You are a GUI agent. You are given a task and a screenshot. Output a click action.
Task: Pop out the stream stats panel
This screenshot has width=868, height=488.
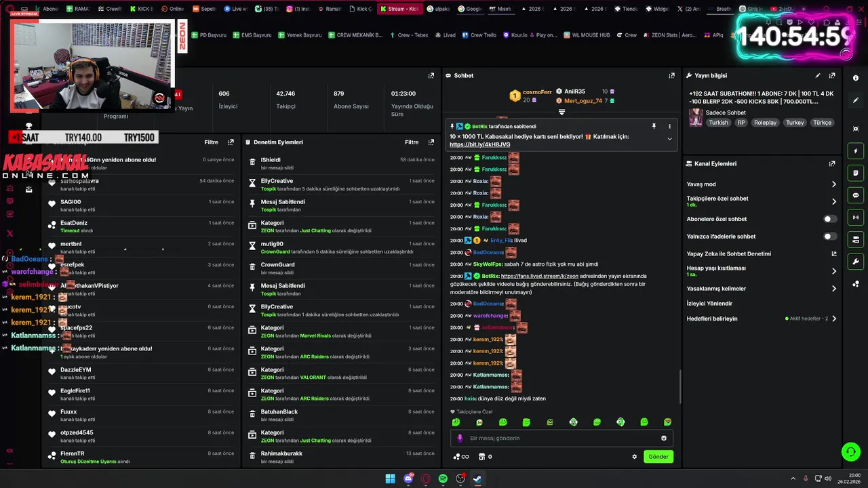pos(431,75)
